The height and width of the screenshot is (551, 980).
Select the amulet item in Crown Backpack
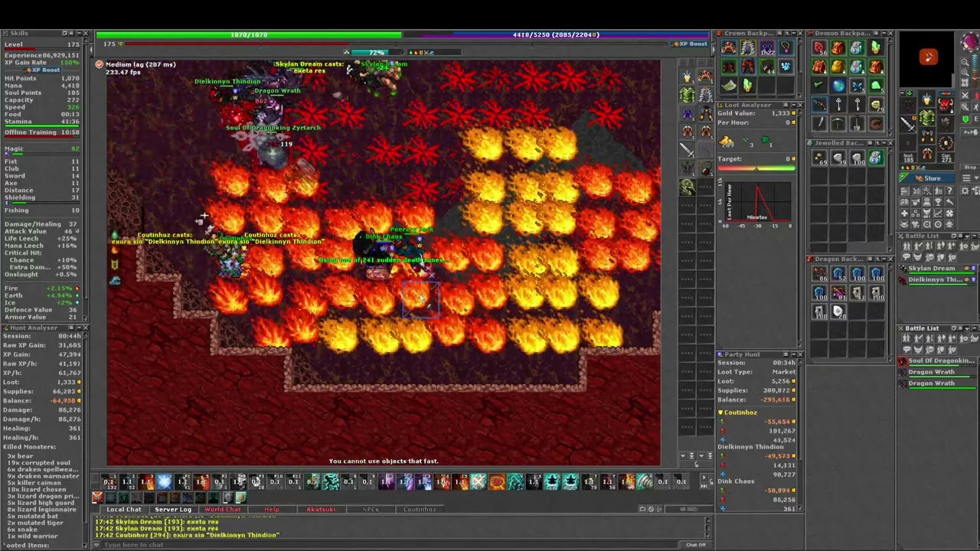(x=786, y=47)
